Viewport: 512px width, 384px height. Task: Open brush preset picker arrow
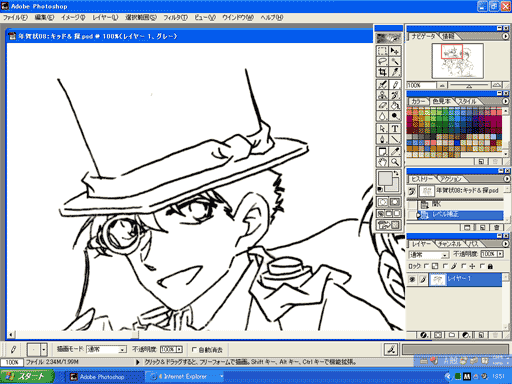tap(44, 350)
